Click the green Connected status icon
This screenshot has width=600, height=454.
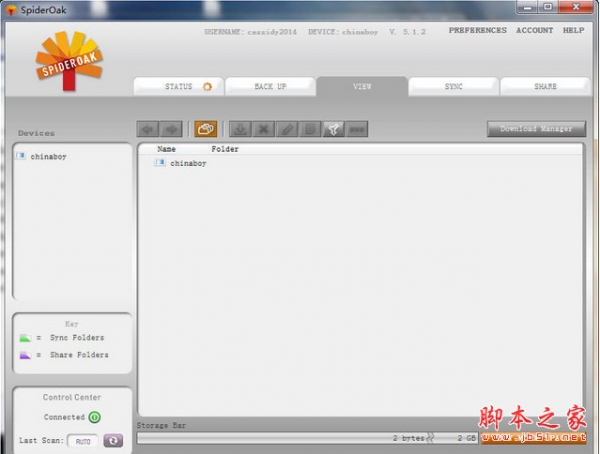coord(95,417)
